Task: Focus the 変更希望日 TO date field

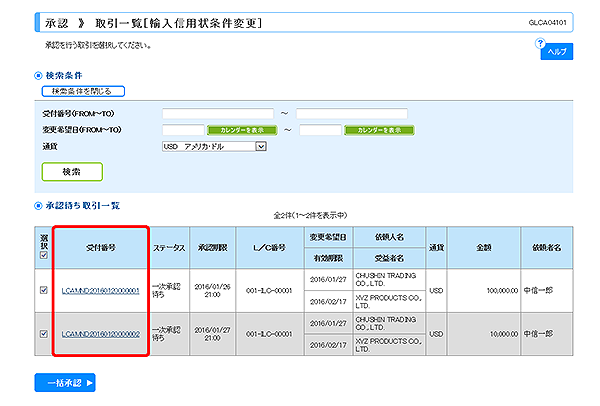Action: (320, 130)
